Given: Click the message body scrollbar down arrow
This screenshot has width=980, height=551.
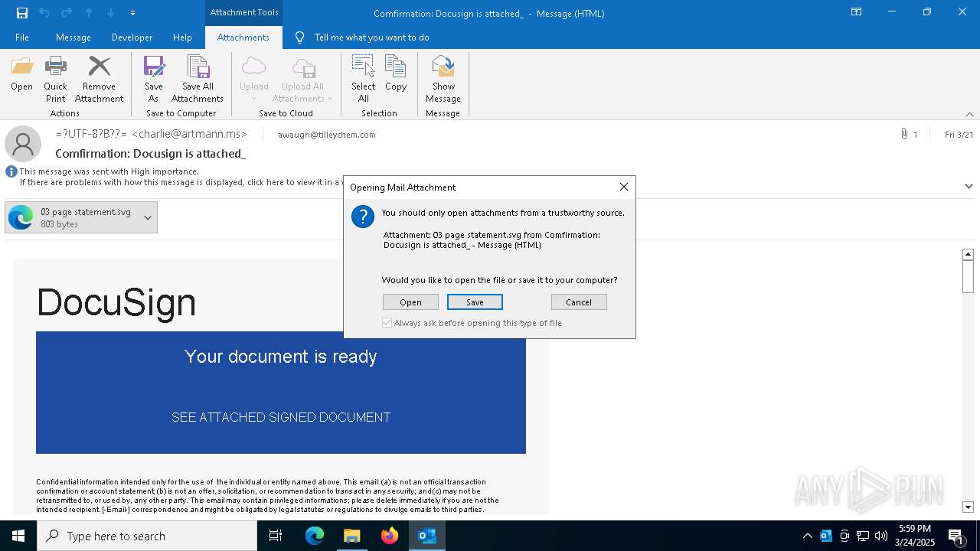Looking at the screenshot, I should (968, 507).
